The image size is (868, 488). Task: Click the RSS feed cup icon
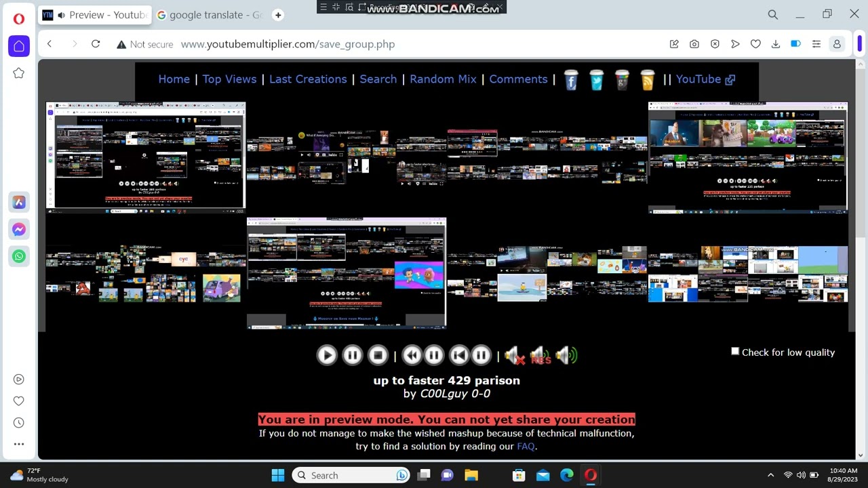(648, 80)
